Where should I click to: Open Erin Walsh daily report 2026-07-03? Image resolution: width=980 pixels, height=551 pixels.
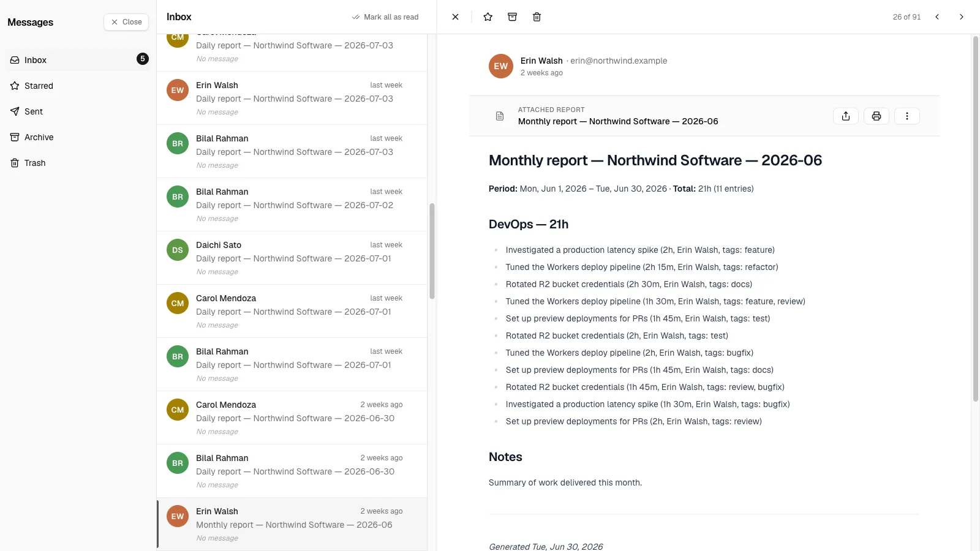pyautogui.click(x=292, y=98)
